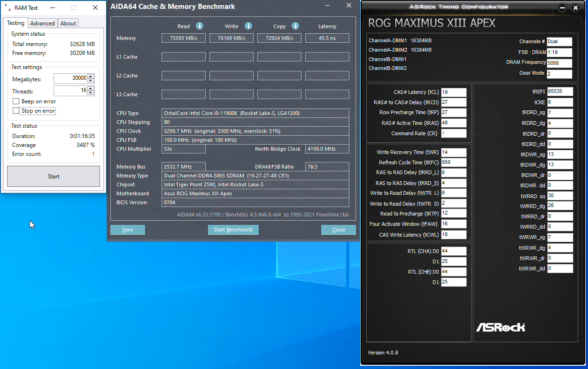Image resolution: width=588 pixels, height=369 pixels.
Task: Click the North Bridge Clock value 4199.0 MHz
Action: pyautogui.click(x=327, y=149)
